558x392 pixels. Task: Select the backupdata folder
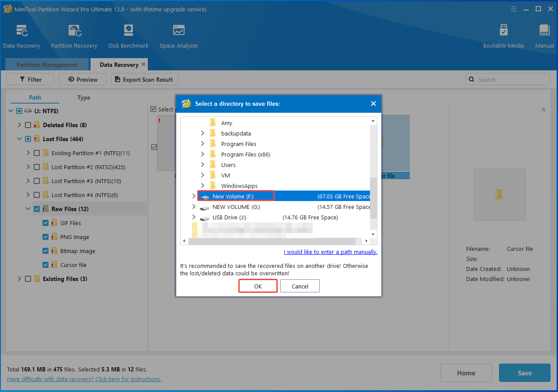point(236,133)
